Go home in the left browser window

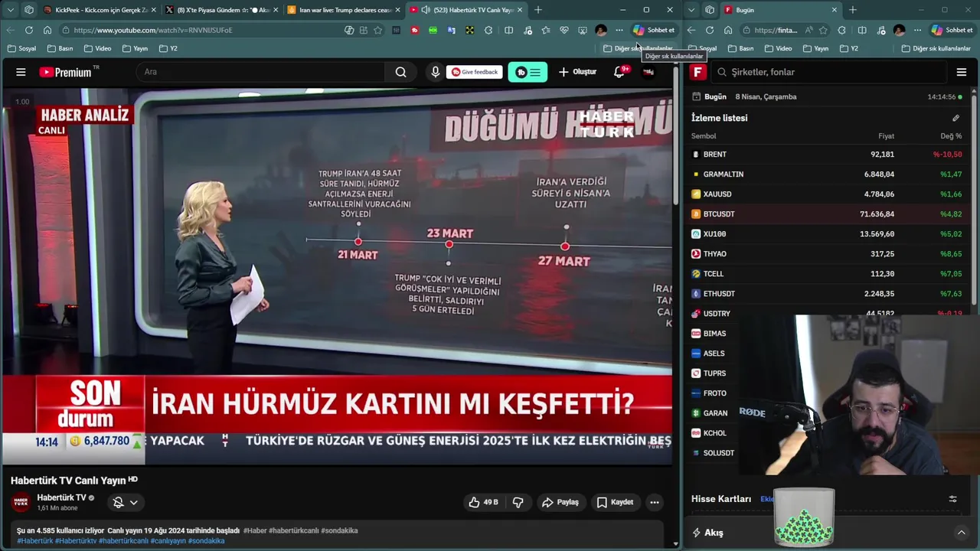pos(47,30)
